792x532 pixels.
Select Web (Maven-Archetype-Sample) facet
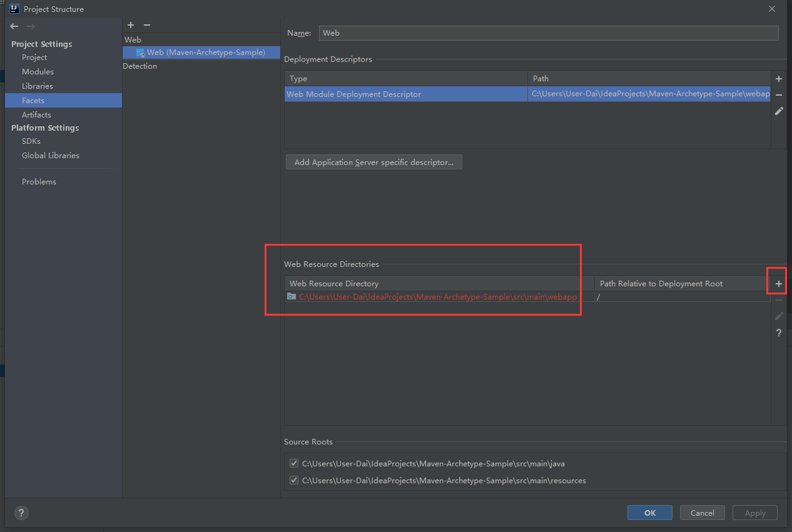click(x=205, y=53)
